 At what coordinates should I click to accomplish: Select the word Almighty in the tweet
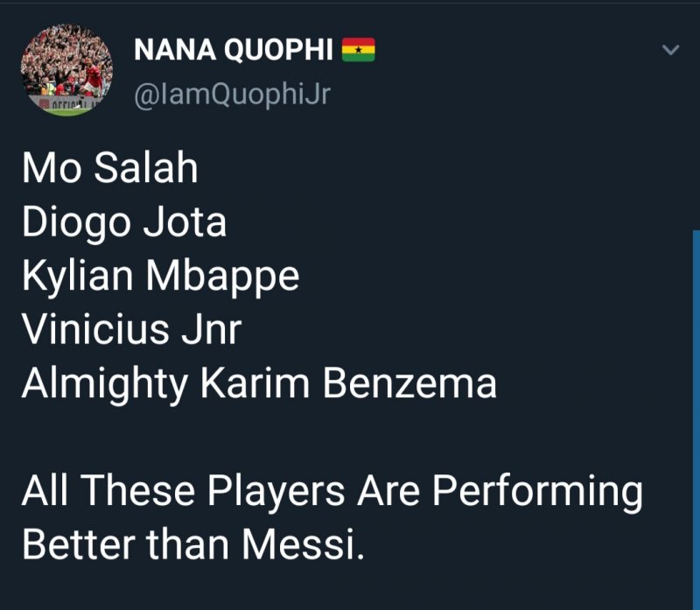point(104,383)
